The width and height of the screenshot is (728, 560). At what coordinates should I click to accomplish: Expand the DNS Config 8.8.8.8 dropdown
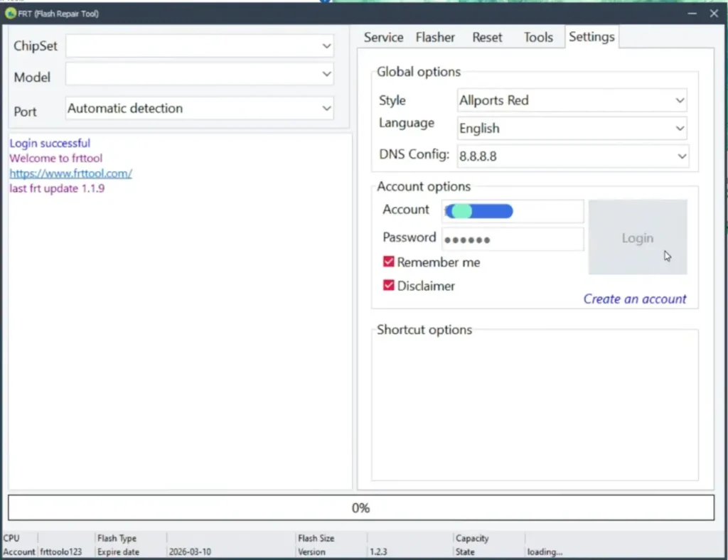point(573,156)
